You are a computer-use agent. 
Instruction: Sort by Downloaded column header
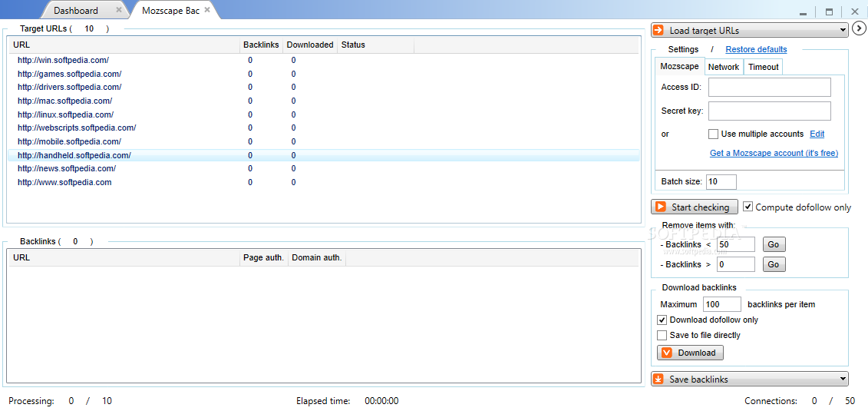[x=310, y=45]
